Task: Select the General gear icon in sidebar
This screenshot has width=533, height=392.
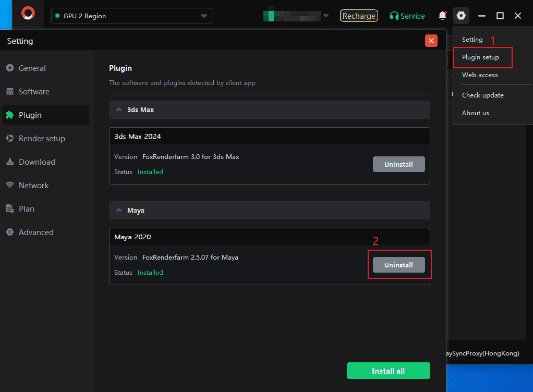Action: click(x=9, y=68)
